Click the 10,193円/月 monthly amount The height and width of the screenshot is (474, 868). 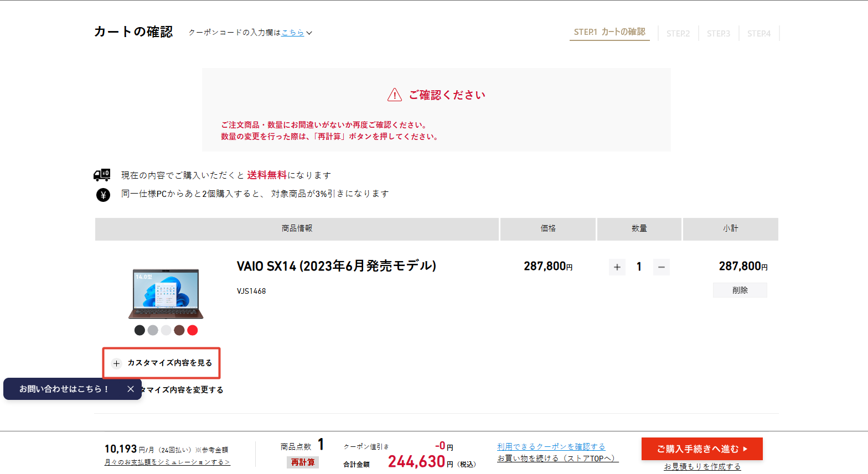129,449
